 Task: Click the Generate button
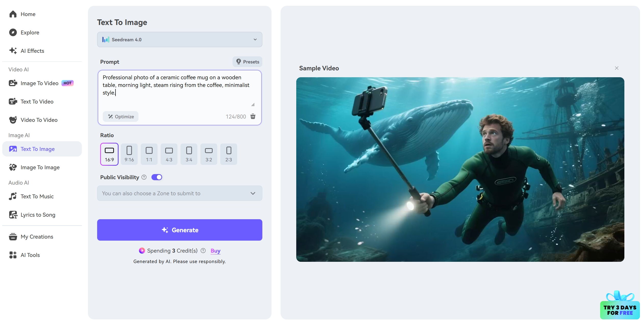click(x=179, y=230)
